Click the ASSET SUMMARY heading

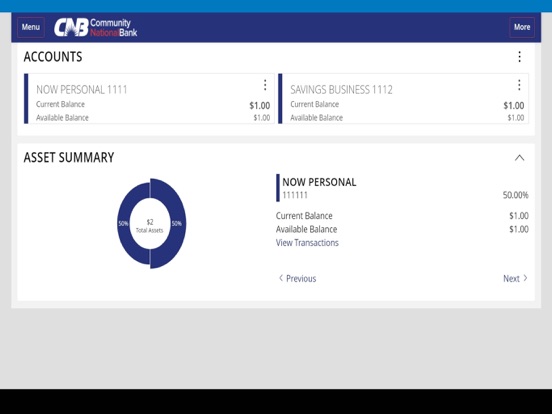[x=69, y=157]
